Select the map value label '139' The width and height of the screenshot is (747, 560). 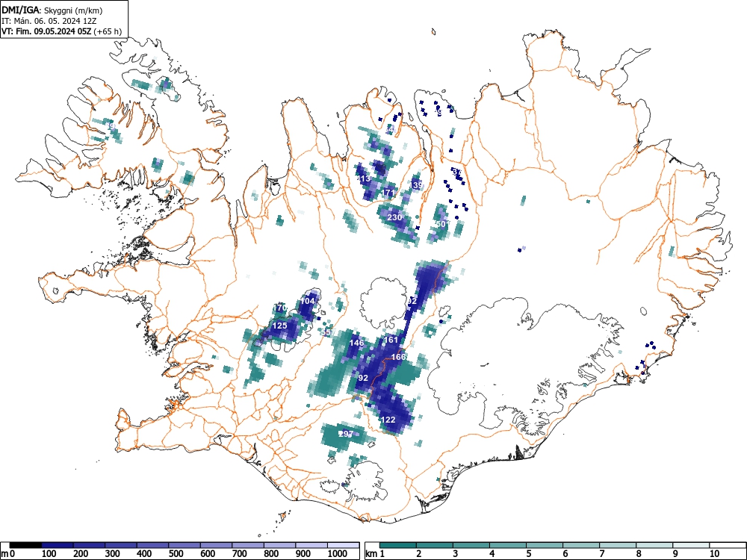point(416,184)
